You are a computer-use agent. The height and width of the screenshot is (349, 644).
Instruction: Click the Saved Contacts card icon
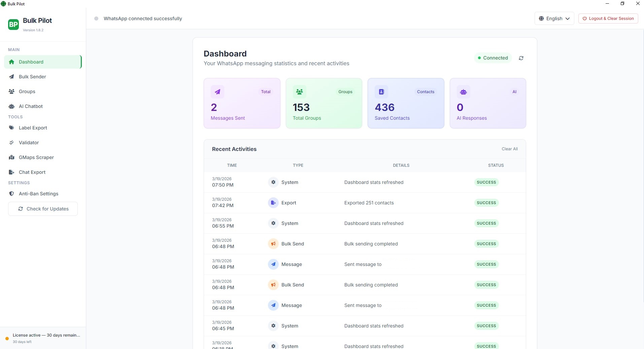coord(381,92)
